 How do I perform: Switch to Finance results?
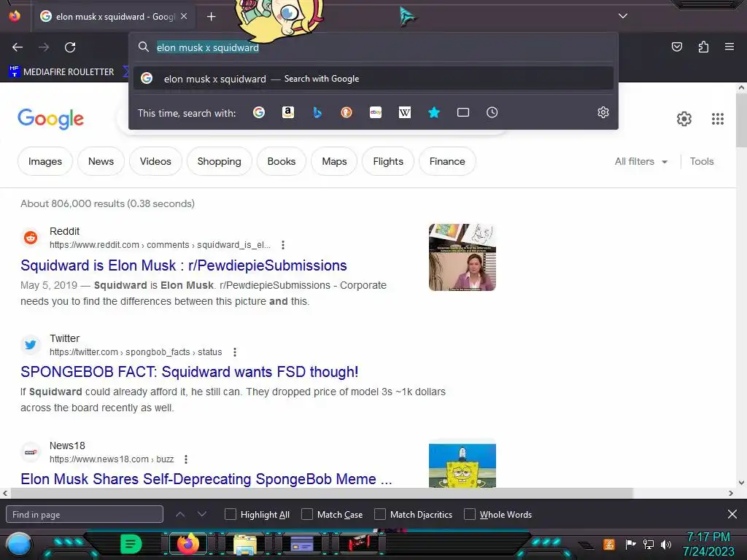coord(447,161)
